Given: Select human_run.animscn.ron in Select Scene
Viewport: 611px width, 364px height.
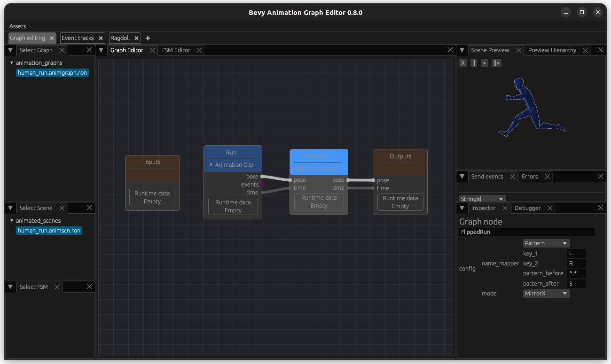Looking at the screenshot, I should pos(48,231).
